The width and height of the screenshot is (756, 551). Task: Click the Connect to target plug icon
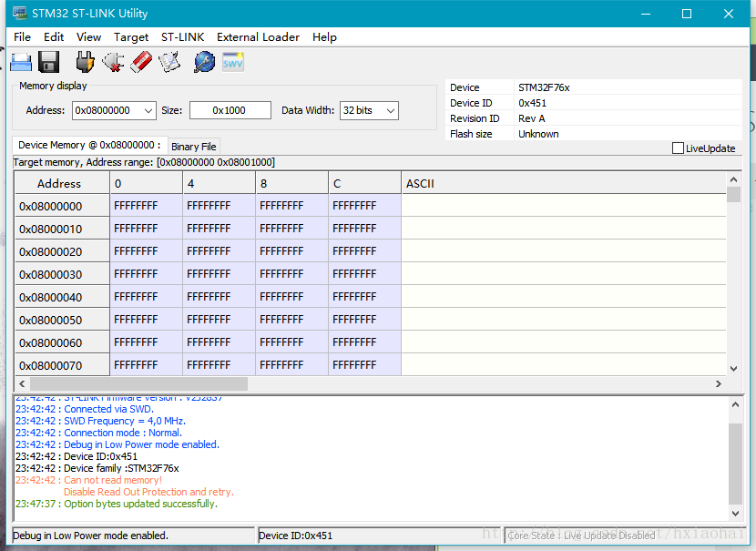pos(85,62)
